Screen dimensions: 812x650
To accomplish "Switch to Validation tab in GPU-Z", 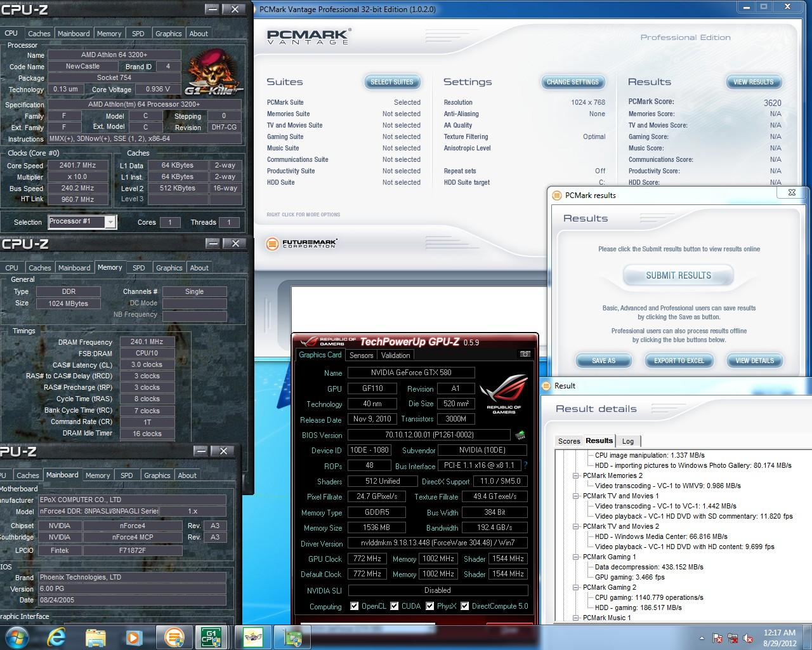I will tap(396, 355).
